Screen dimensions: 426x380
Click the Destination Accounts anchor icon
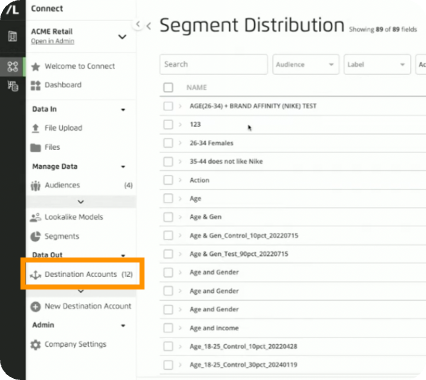click(x=35, y=275)
